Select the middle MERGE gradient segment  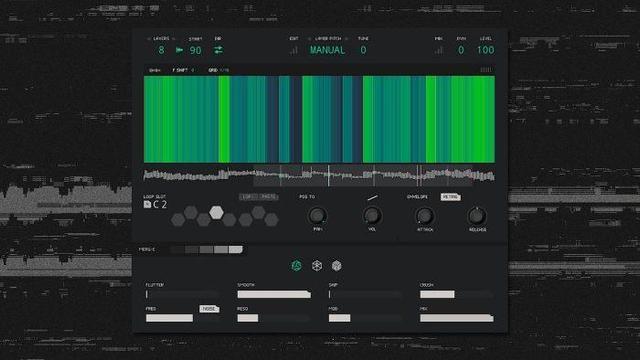pos(207,249)
